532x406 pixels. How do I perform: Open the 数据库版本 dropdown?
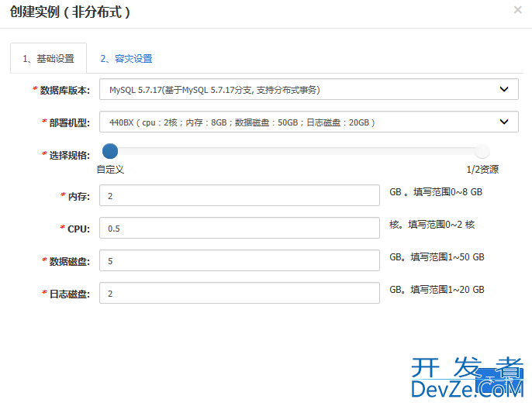pos(309,89)
